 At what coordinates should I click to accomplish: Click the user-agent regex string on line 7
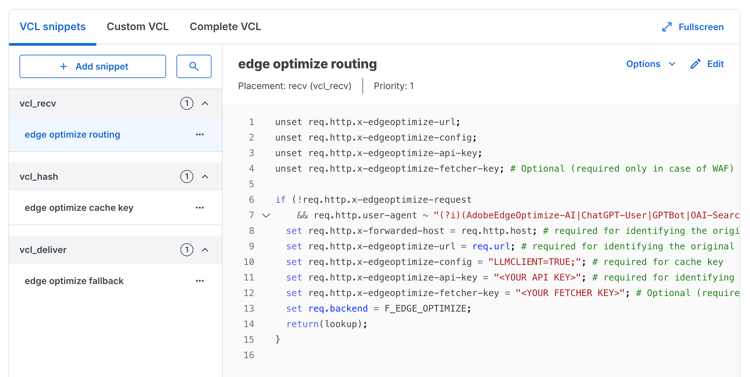point(586,215)
